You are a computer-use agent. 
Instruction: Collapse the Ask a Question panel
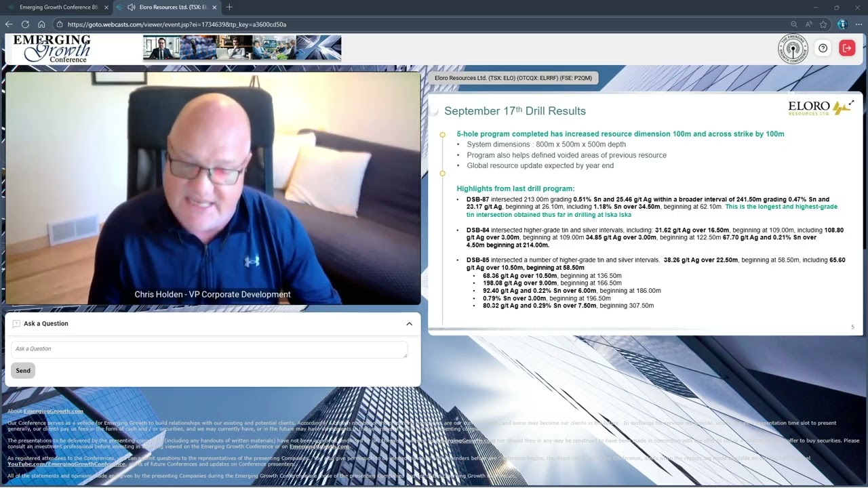409,324
